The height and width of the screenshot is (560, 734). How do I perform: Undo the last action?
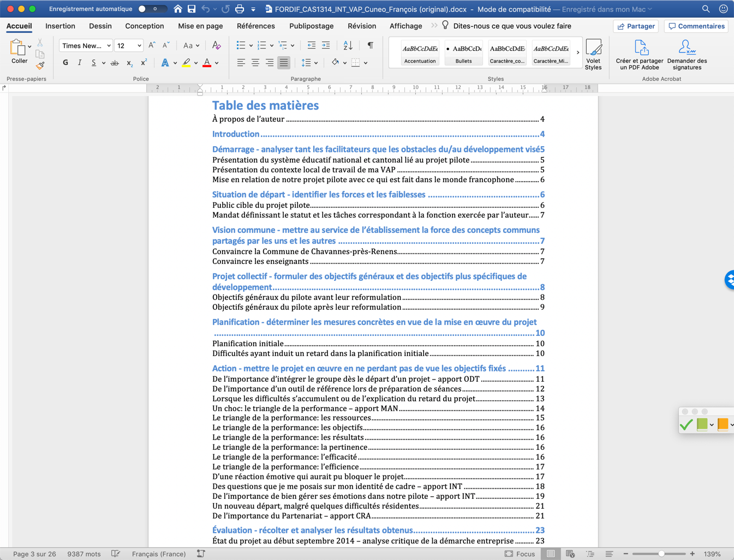(x=205, y=9)
